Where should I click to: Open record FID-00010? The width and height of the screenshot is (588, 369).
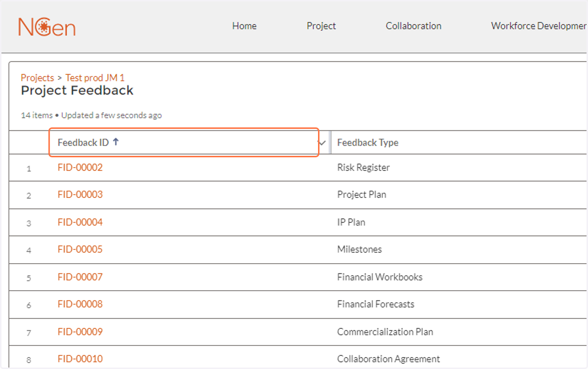[80, 359]
